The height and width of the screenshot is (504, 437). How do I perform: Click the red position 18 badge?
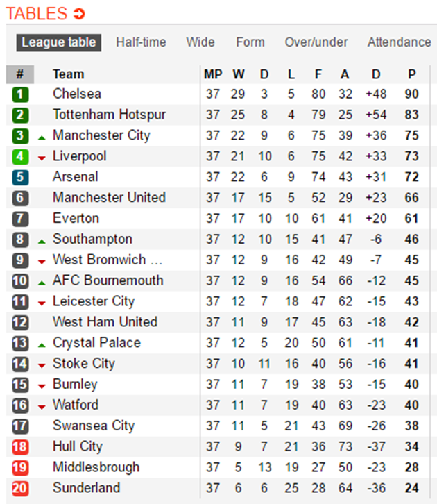click(x=20, y=447)
